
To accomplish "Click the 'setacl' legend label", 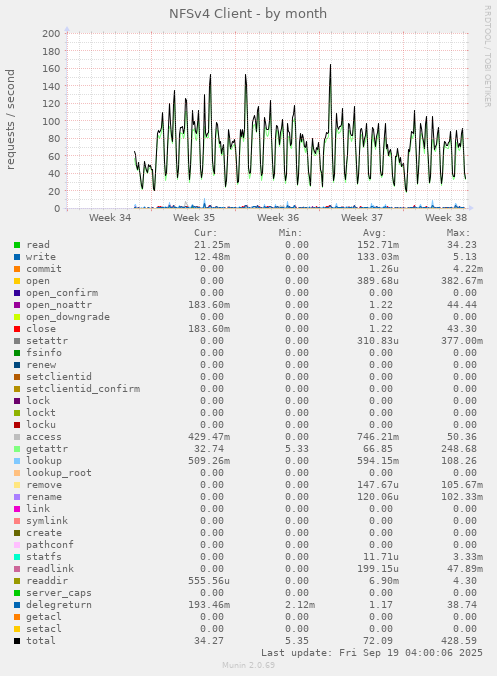I will 44,629.
